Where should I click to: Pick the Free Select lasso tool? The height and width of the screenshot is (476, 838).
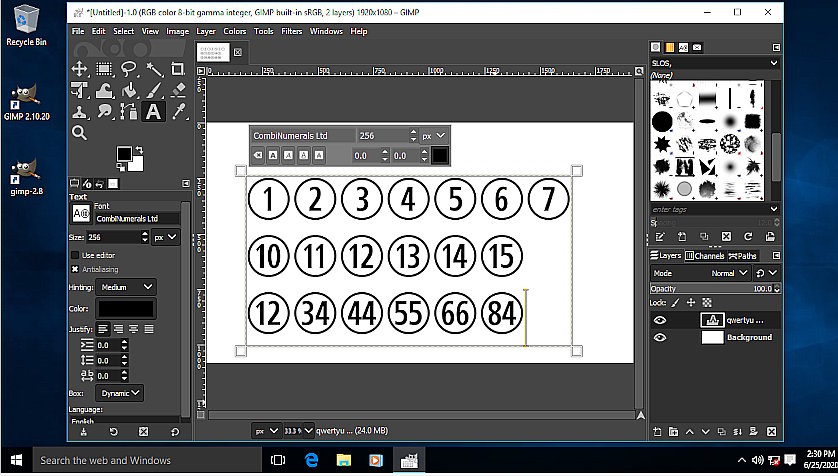click(129, 69)
